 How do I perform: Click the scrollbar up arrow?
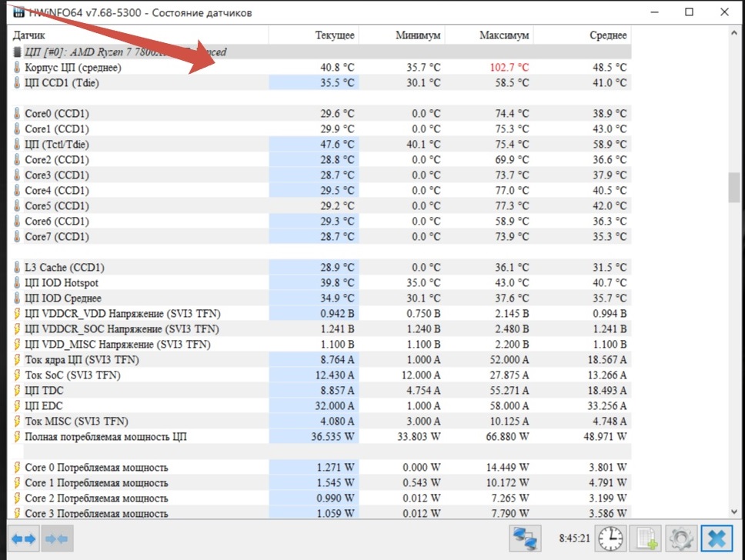[733, 33]
